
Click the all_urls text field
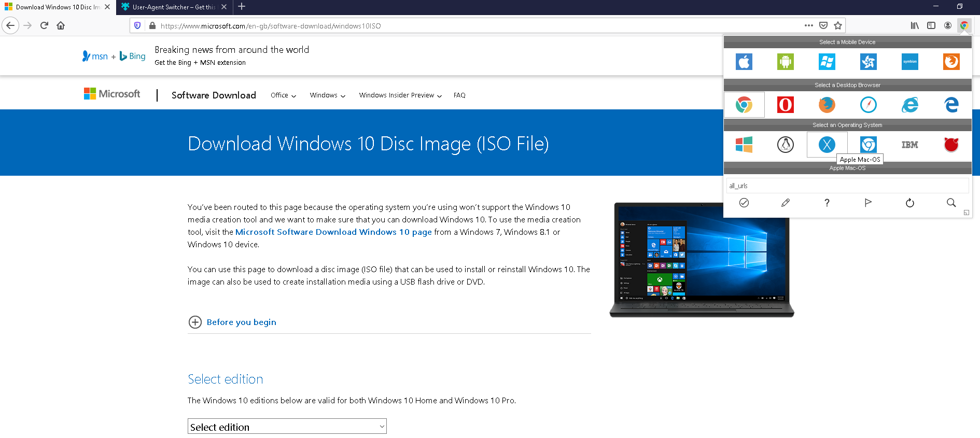848,186
